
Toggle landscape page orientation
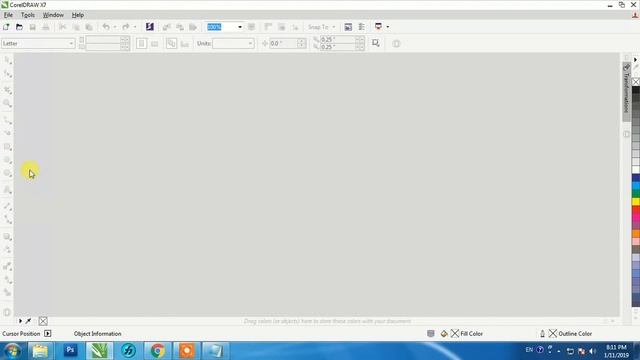(x=155, y=44)
